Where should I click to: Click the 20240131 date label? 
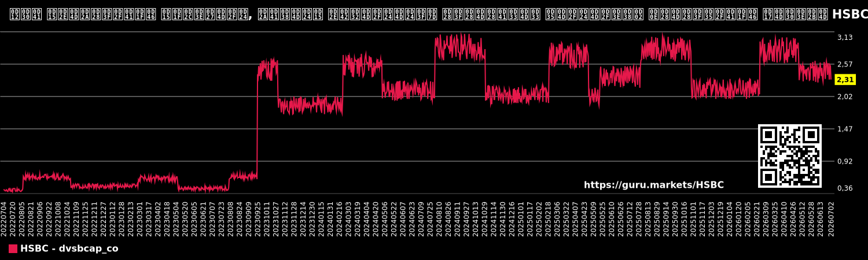click(x=331, y=218)
